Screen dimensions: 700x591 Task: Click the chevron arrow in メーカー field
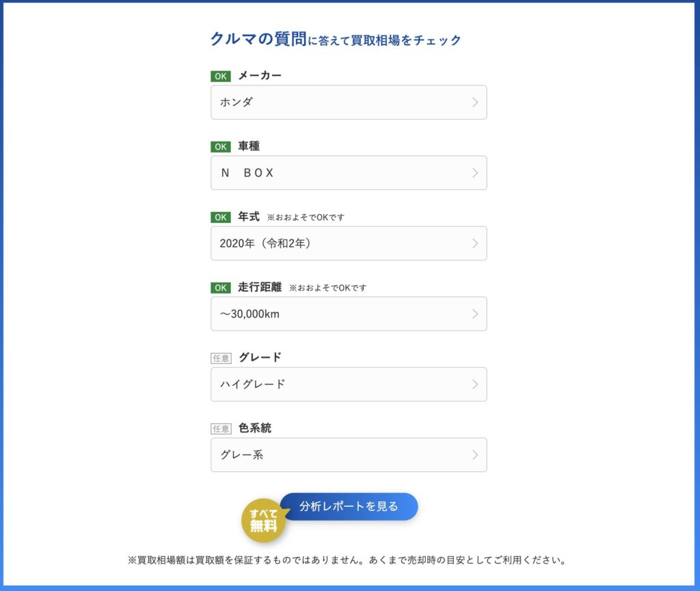[475, 103]
